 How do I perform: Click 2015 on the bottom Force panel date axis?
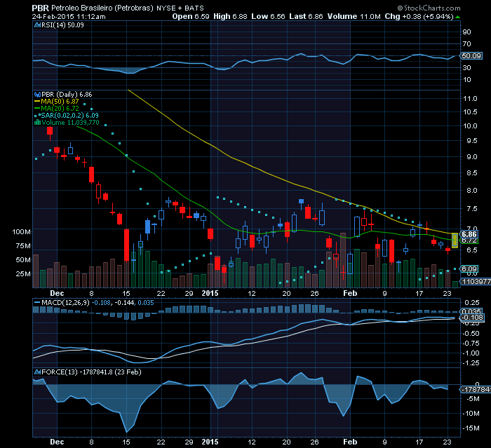tap(210, 442)
